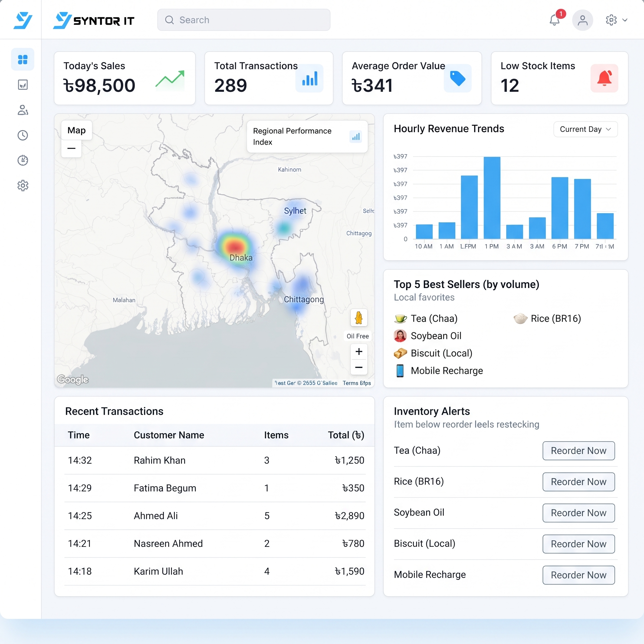Open the user profile avatar
The image size is (644, 644).
[x=582, y=20]
